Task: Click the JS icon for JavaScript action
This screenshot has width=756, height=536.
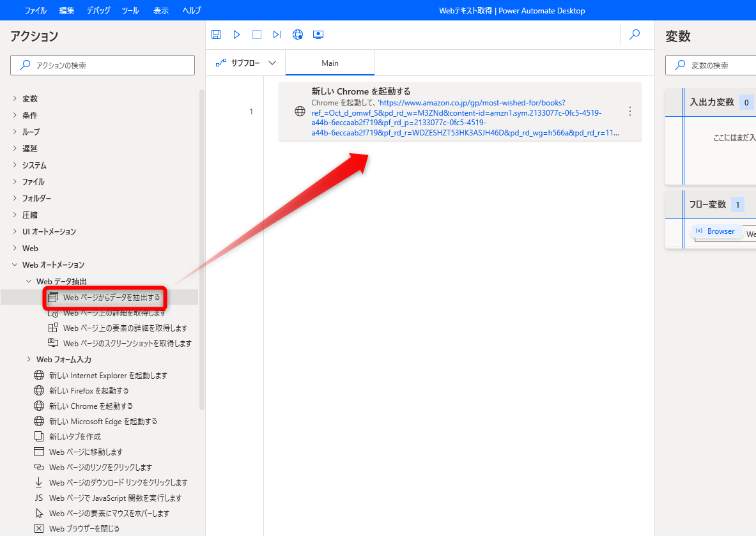Action: [x=38, y=498]
